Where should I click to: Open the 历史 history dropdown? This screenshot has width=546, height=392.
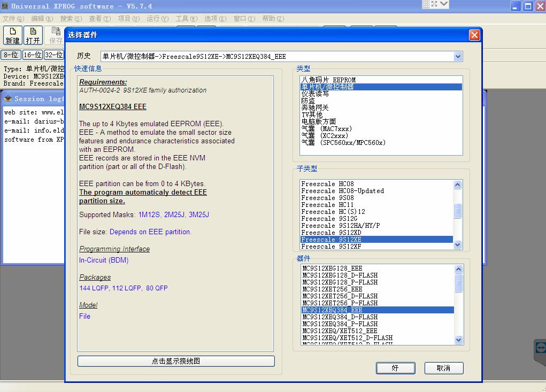tap(458, 57)
